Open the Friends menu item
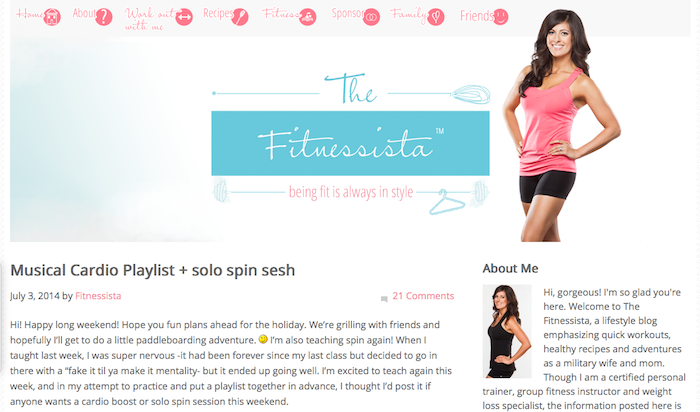Viewport: 700px width, 412px height. (476, 16)
